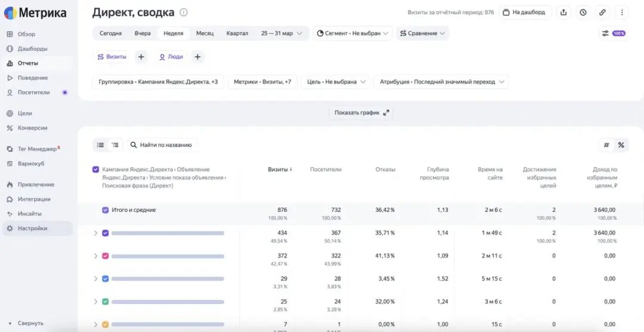Copy report link via chain icon

602,13
